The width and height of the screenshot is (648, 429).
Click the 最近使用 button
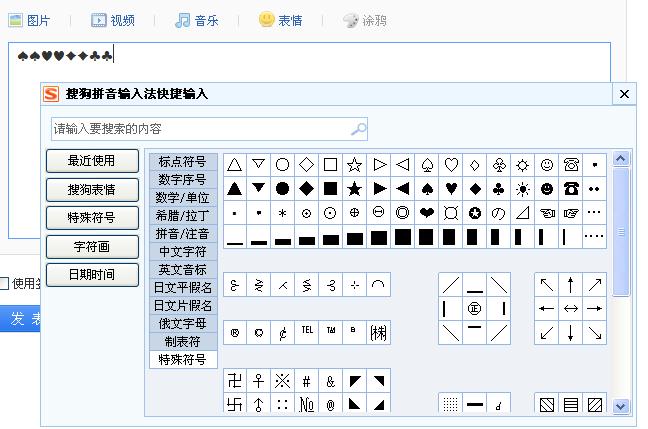[x=92, y=161]
